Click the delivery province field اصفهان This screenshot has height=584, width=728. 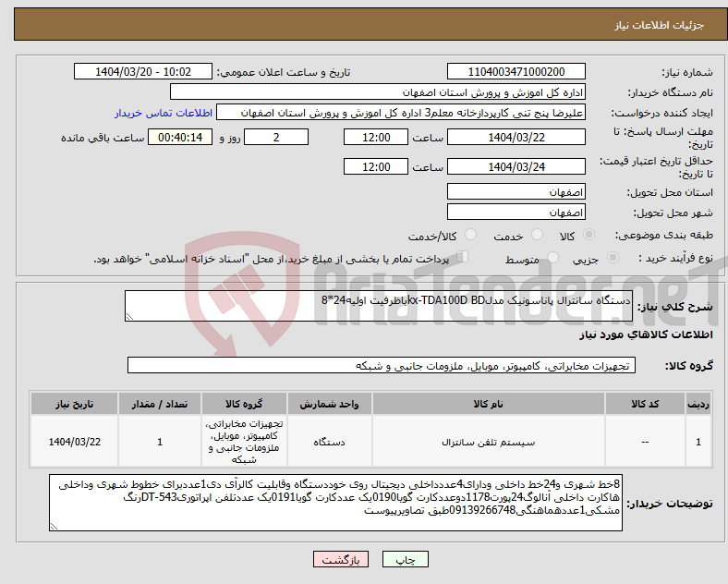coord(516,191)
